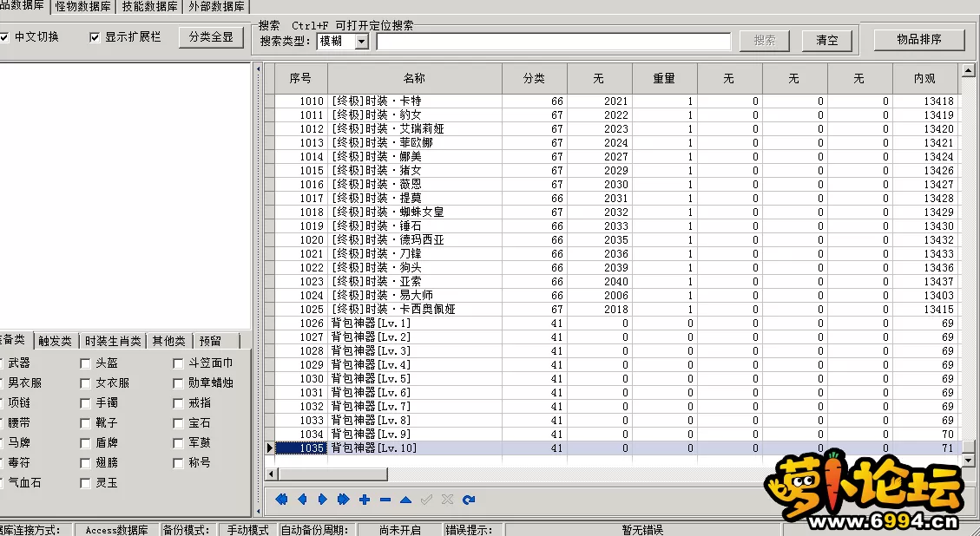Click the 名称 column header
This screenshot has height=536, width=980.
pos(414,79)
